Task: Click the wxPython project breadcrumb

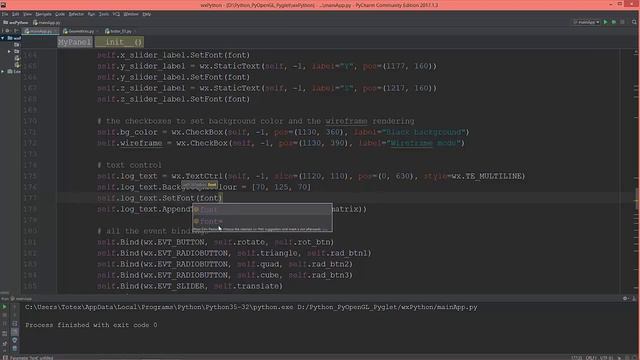Action: [16, 22]
